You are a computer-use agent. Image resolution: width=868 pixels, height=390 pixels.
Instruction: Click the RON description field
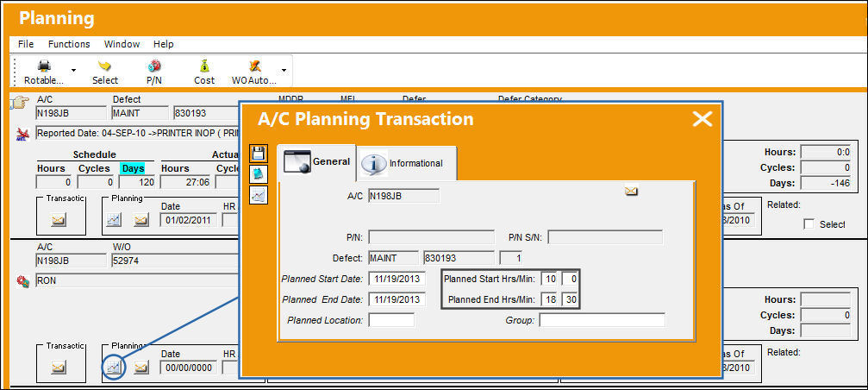coord(137,281)
